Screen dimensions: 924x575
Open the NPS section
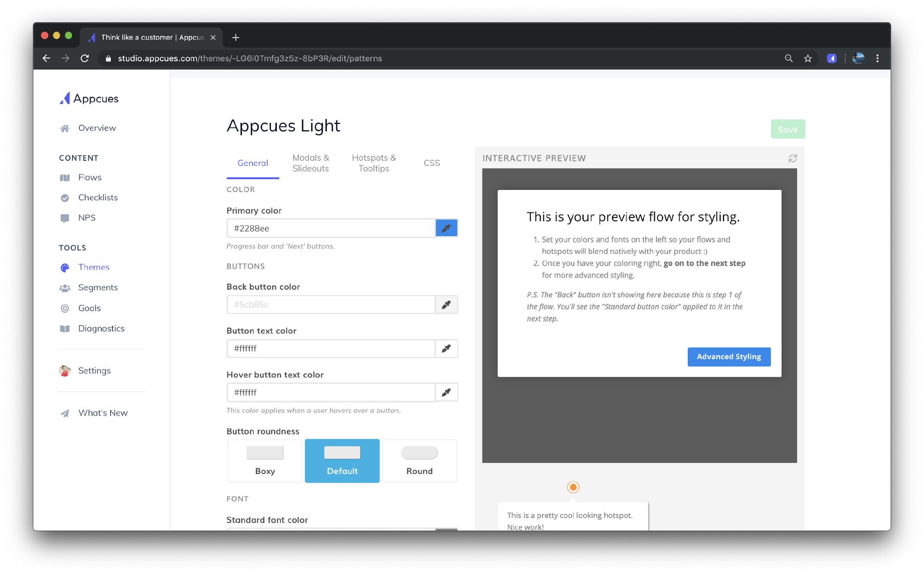coord(86,218)
